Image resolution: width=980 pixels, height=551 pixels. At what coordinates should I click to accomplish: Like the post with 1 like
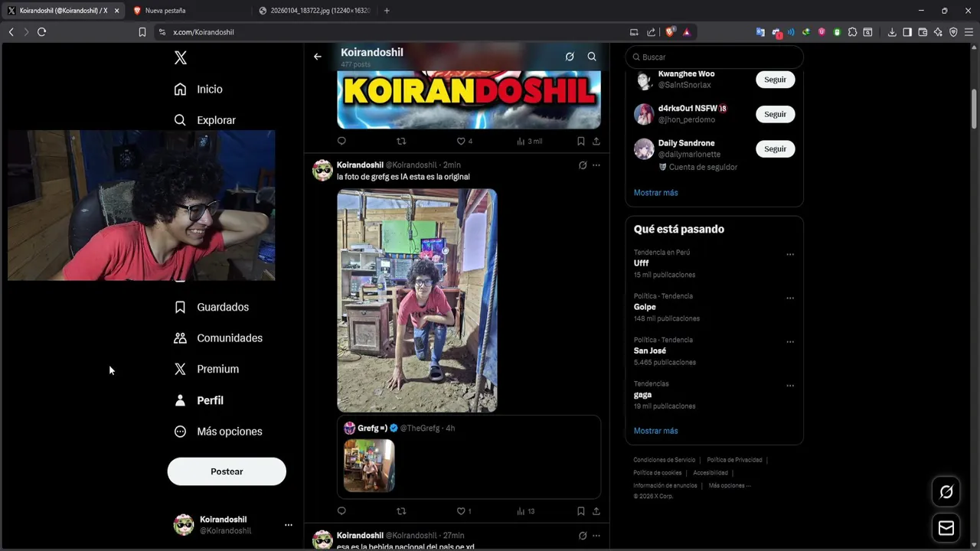pyautogui.click(x=464, y=511)
